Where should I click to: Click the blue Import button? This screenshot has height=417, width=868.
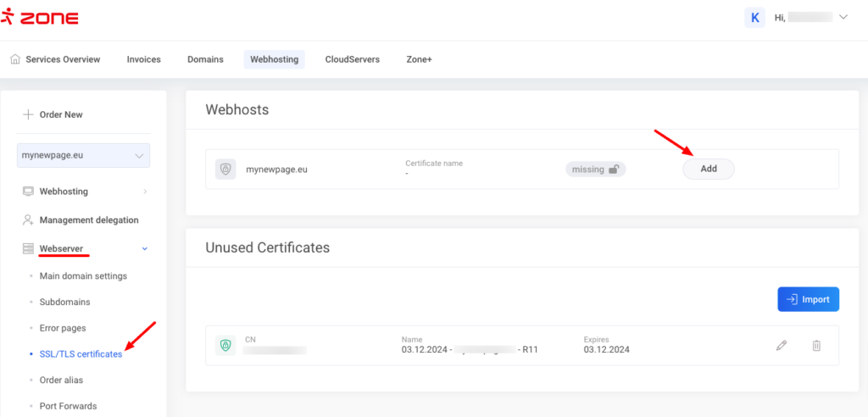click(x=808, y=299)
